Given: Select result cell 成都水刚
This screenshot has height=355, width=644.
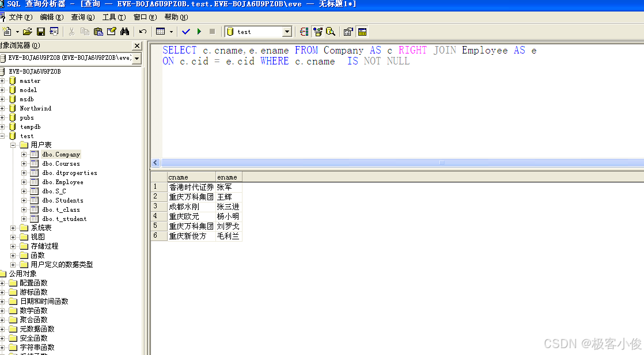Looking at the screenshot, I should [191, 207].
